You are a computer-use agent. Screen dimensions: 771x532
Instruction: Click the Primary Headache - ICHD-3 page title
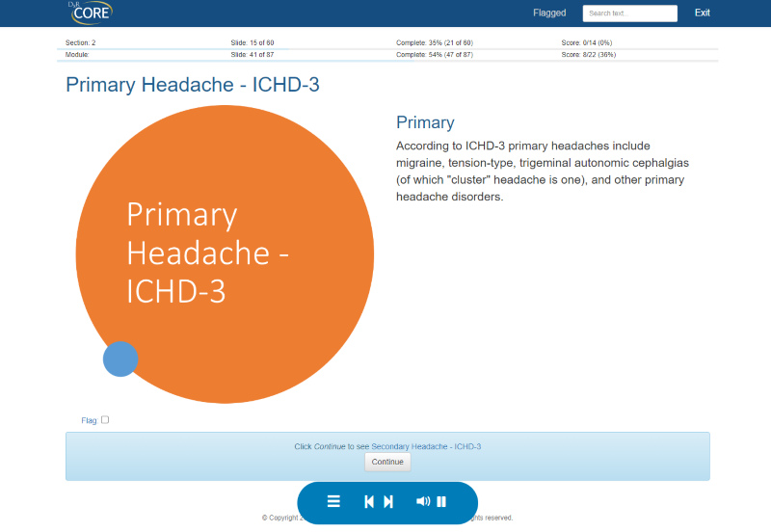tap(193, 85)
